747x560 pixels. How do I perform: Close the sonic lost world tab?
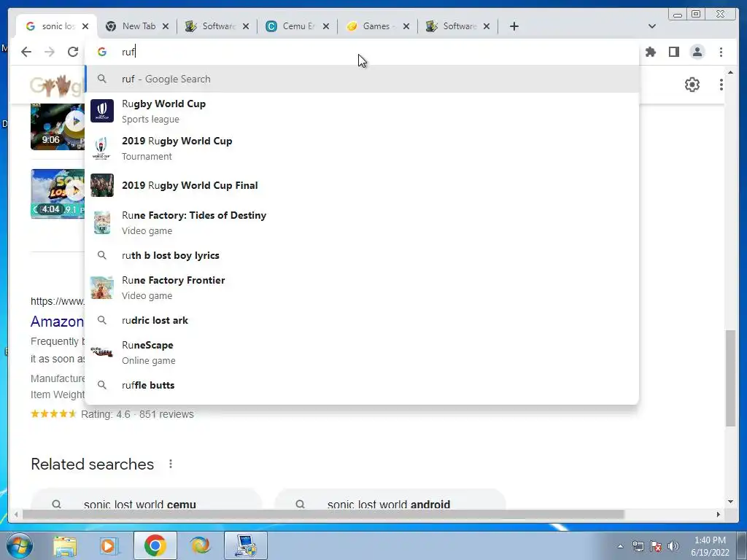point(85,26)
